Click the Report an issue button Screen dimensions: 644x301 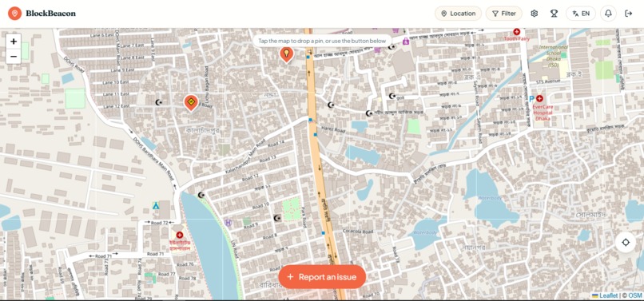pos(322,277)
